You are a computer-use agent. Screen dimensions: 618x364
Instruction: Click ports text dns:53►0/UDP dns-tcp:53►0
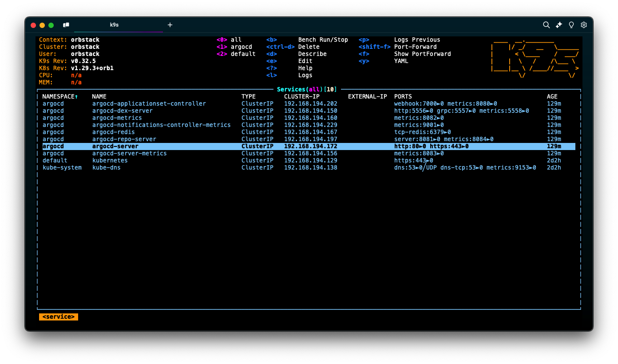pyautogui.click(x=439, y=167)
